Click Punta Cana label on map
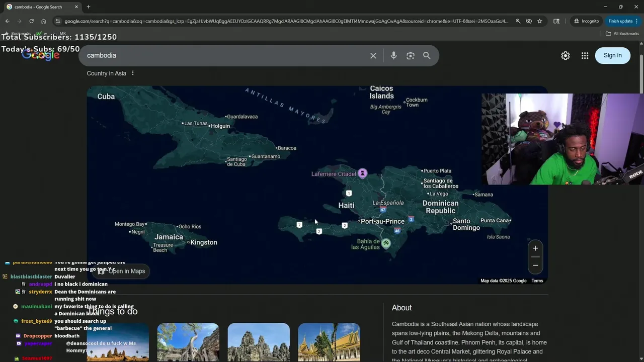The height and width of the screenshot is (362, 644). click(x=495, y=220)
